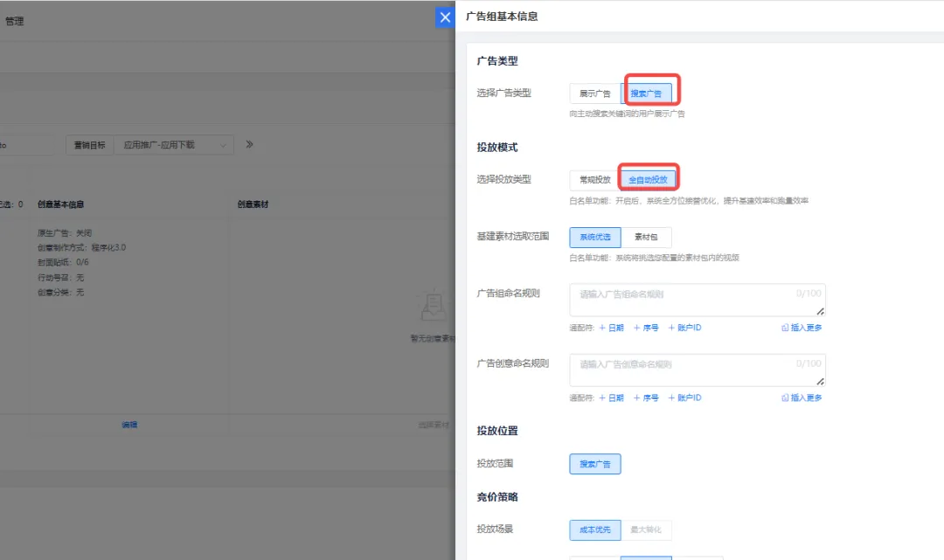The width and height of the screenshot is (944, 560).
Task: Click 创意制作方式: 程序化3.0 text
Action: click(82, 247)
